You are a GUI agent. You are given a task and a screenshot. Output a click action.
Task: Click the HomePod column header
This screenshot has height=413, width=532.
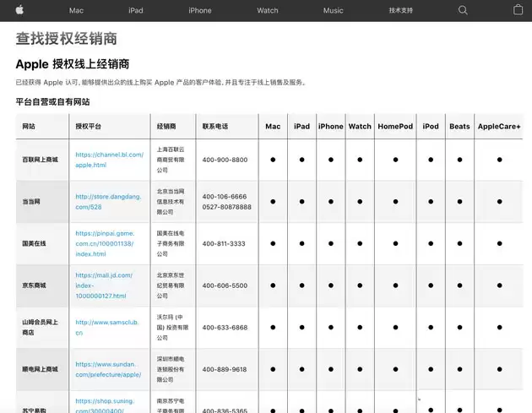[x=395, y=126]
